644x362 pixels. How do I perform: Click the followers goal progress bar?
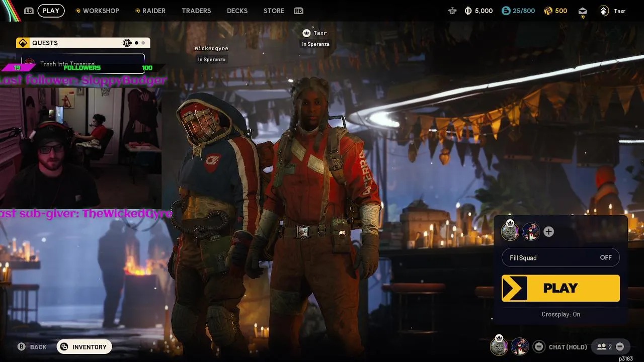[x=83, y=67]
